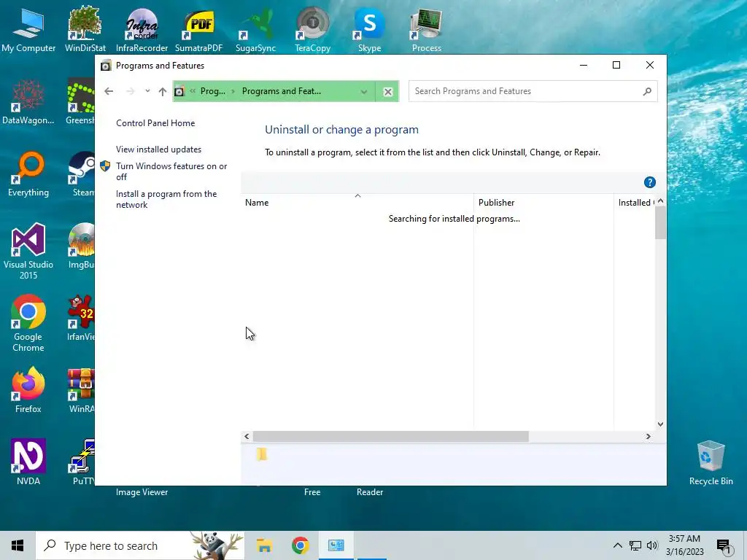
Task: Click Programs and Feat... breadcrumb segment
Action: [x=281, y=91]
